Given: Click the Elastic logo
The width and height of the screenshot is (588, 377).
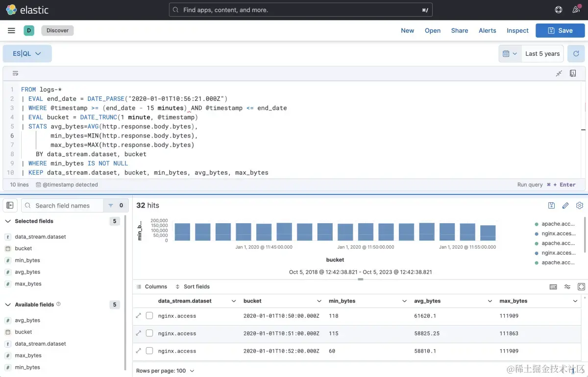Looking at the screenshot, I should [27, 10].
